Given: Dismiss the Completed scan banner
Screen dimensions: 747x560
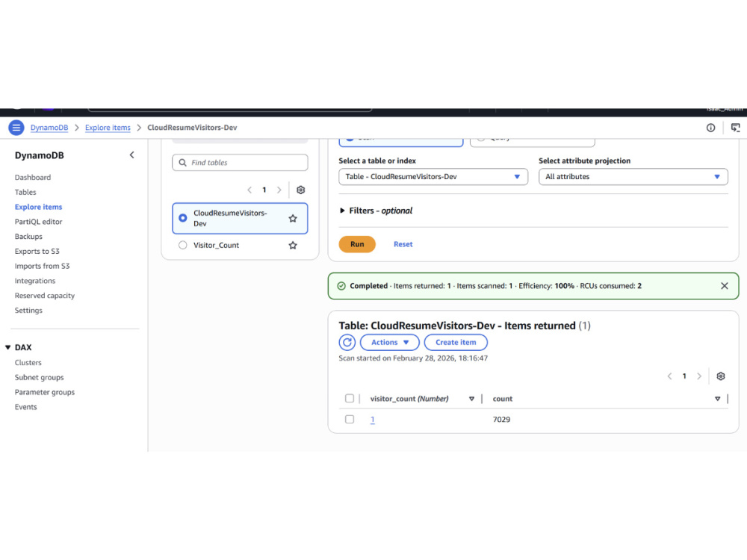Looking at the screenshot, I should click(725, 286).
